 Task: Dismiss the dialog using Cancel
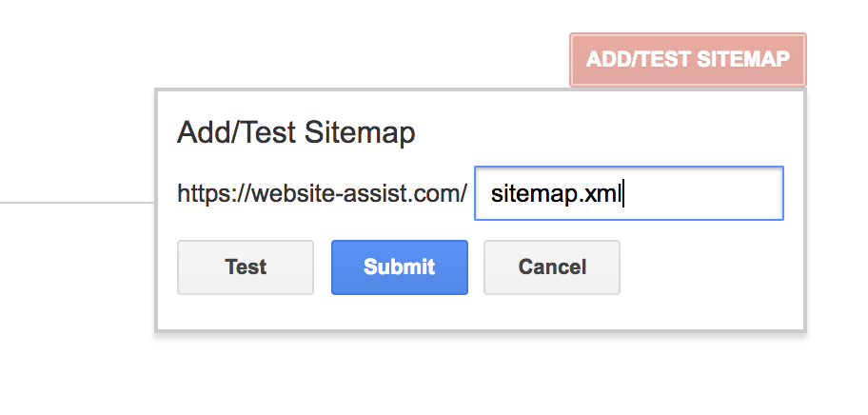[x=552, y=267]
